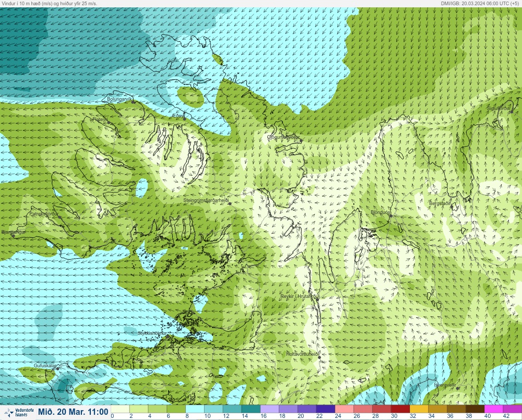Select the Stykkishólmur station label
This screenshot has width=522, height=420.
coord(152,333)
